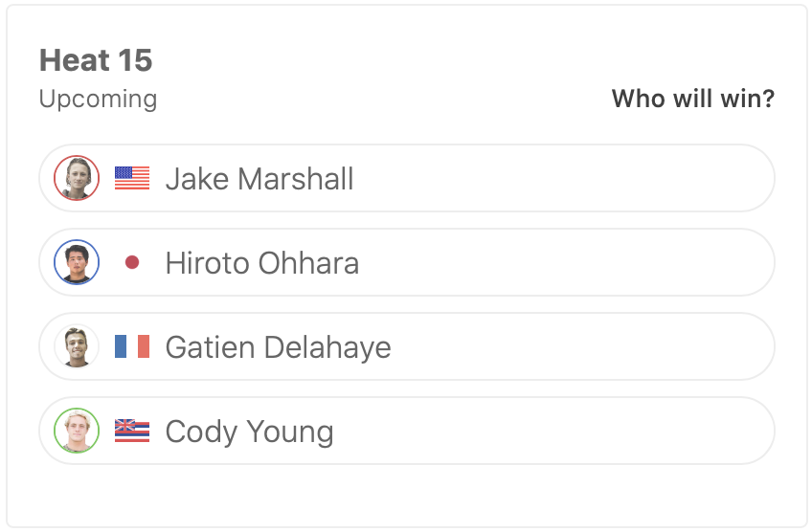Click the Hawaii flag icon

click(x=132, y=431)
